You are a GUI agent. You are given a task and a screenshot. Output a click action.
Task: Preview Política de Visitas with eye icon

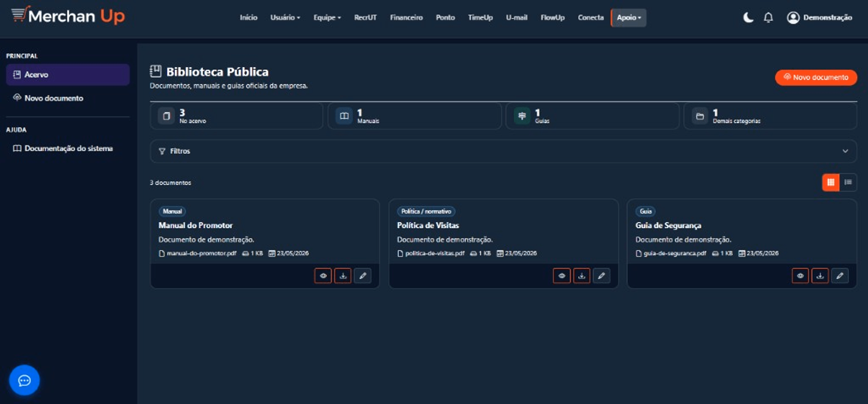coord(561,276)
